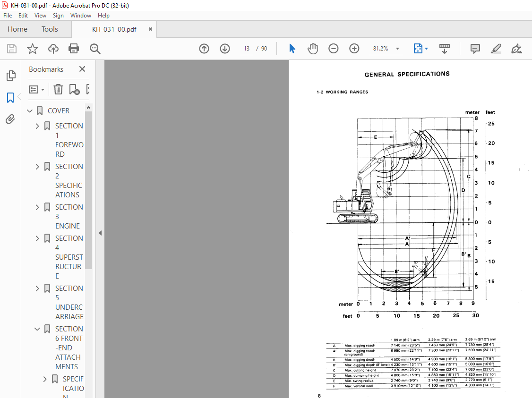Image resolution: width=532 pixels, height=398 pixels.
Task: Delete selected bookmark with trash icon
Action: (59, 90)
